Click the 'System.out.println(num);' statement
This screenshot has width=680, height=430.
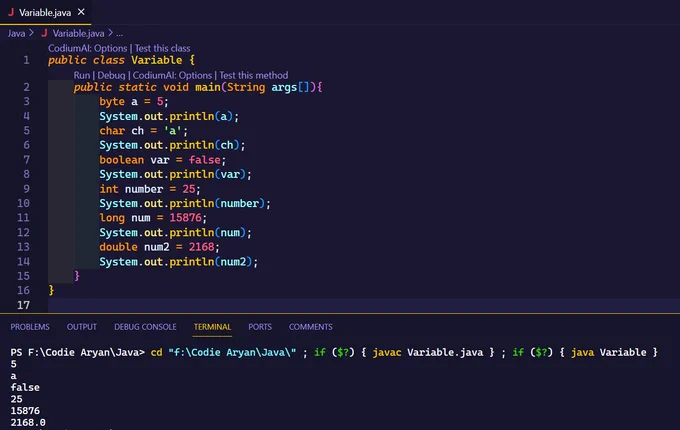click(175, 232)
